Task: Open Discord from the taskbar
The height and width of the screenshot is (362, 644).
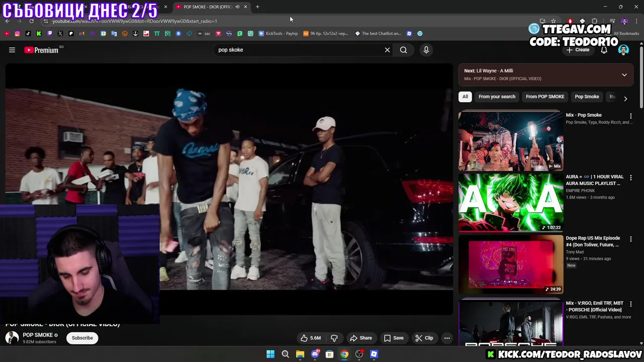Action: [x=315, y=354]
